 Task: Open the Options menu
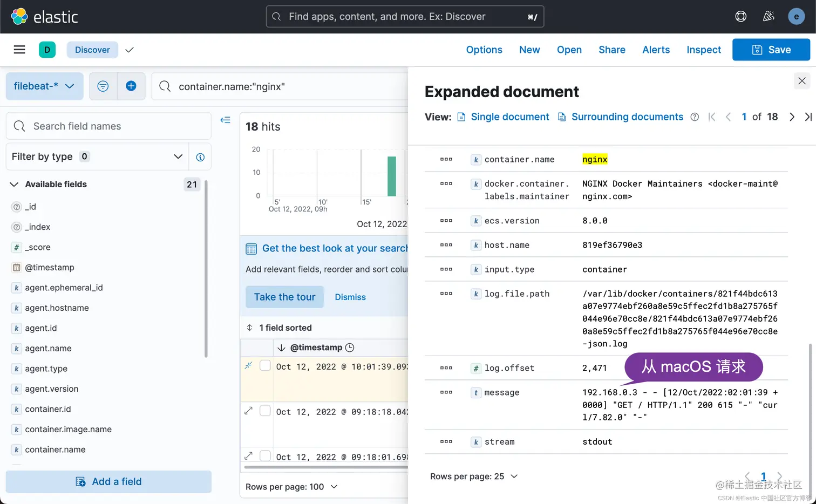click(484, 50)
